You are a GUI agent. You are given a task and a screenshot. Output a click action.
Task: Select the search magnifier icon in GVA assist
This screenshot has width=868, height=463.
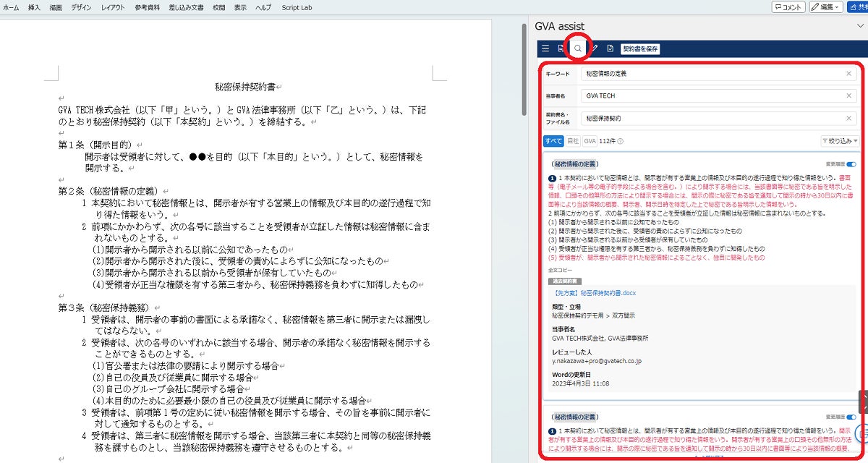click(x=578, y=49)
